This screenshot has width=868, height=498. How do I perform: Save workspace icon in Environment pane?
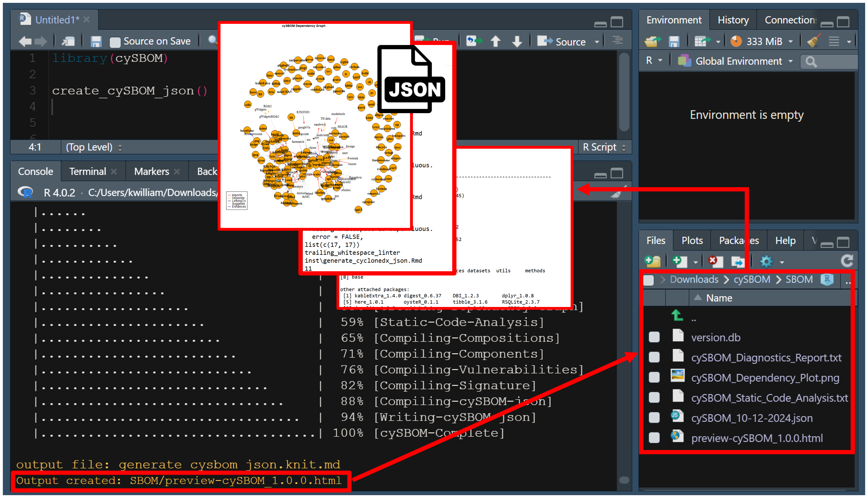(x=674, y=41)
